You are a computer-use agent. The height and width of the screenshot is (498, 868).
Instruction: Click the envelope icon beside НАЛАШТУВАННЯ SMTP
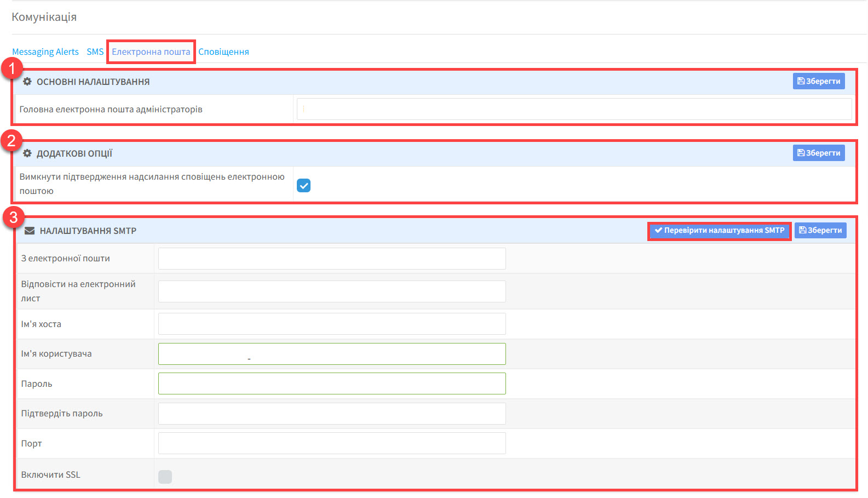pyautogui.click(x=30, y=231)
